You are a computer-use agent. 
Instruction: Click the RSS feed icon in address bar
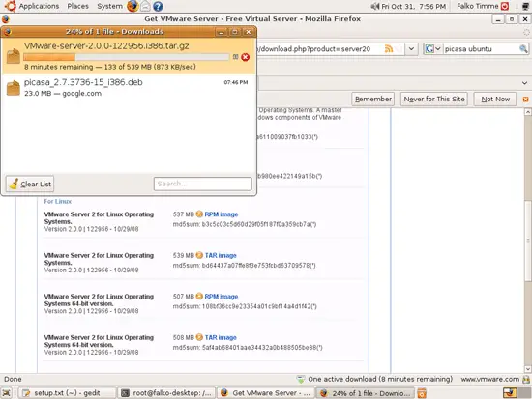point(389,49)
